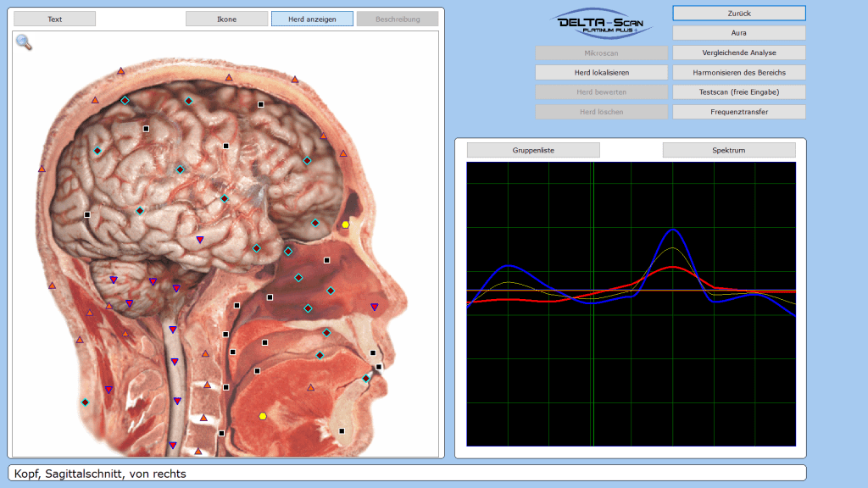Go back with the Zurück button
Screen dimensions: 868x488
(x=738, y=14)
